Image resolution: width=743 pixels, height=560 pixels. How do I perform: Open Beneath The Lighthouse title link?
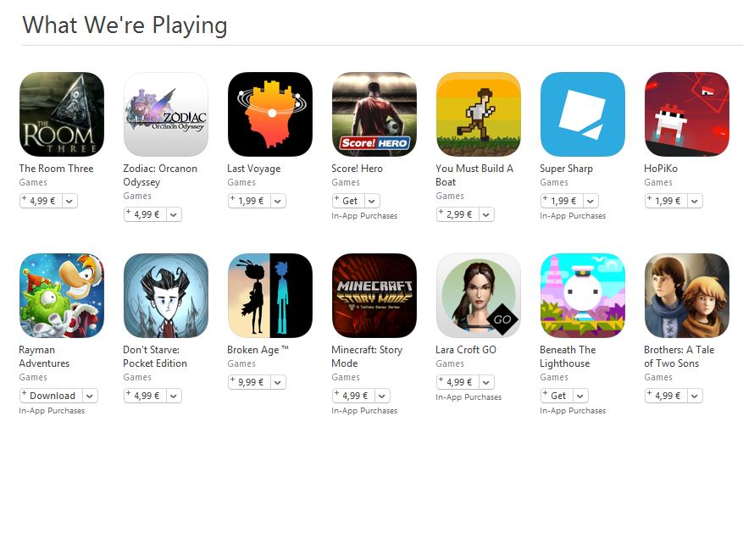568,357
